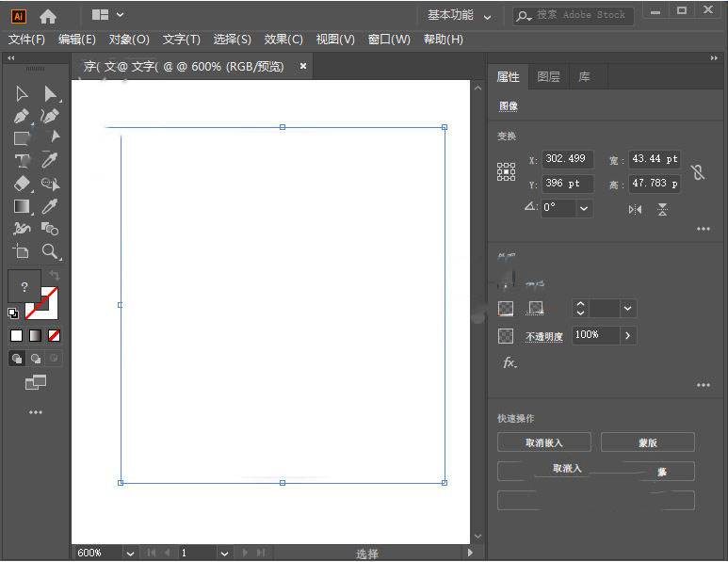Viewport: 728px width, 562px height.
Task: Toggle constrain width and height proportions link
Action: [x=697, y=171]
